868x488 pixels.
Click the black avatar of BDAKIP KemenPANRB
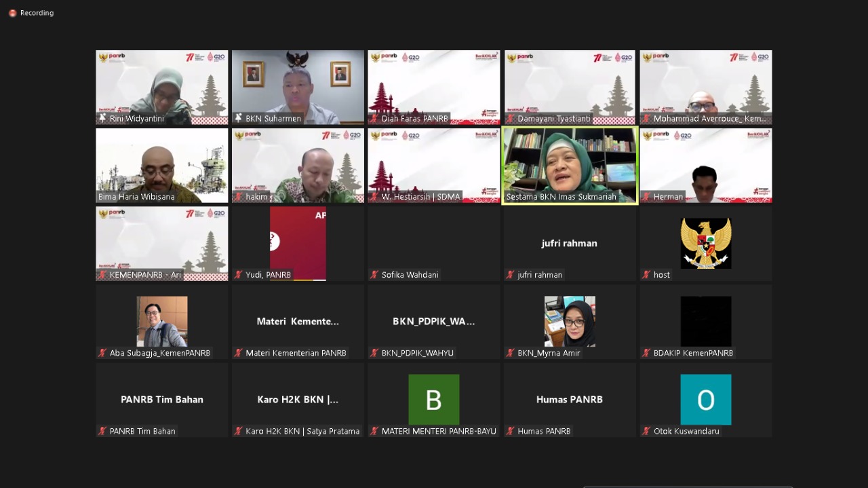[706, 321]
